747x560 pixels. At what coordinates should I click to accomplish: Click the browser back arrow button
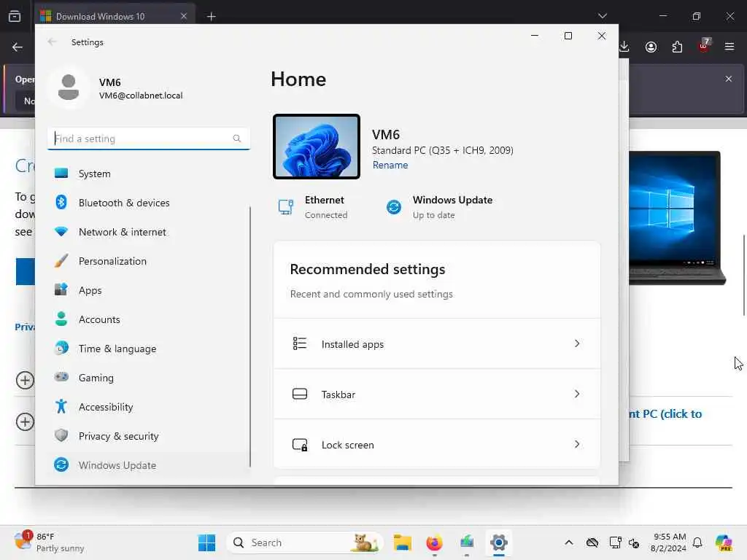coord(18,47)
